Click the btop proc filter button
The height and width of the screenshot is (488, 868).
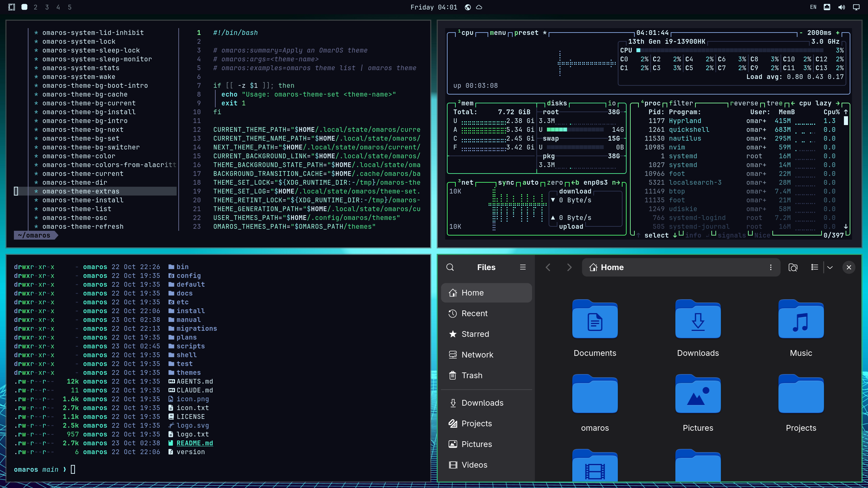681,103
